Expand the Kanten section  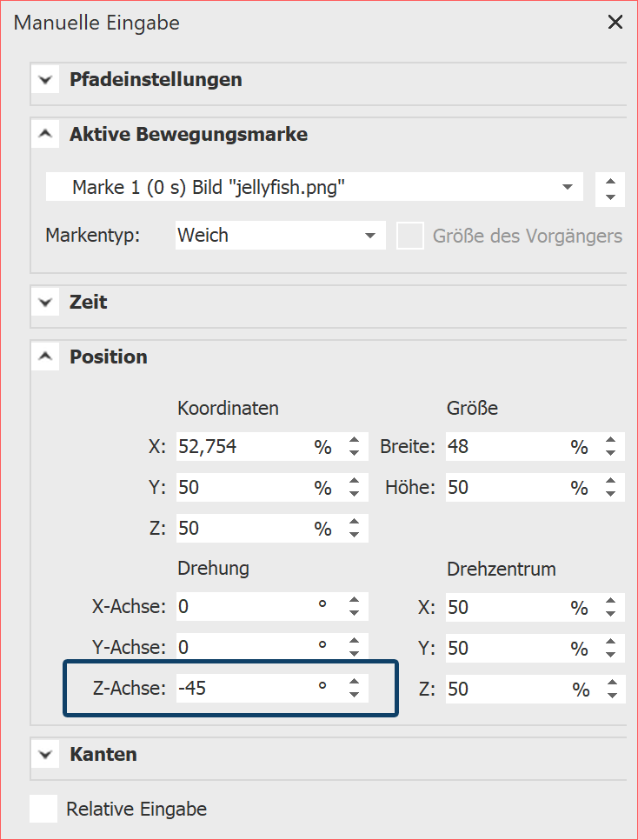click(45, 754)
